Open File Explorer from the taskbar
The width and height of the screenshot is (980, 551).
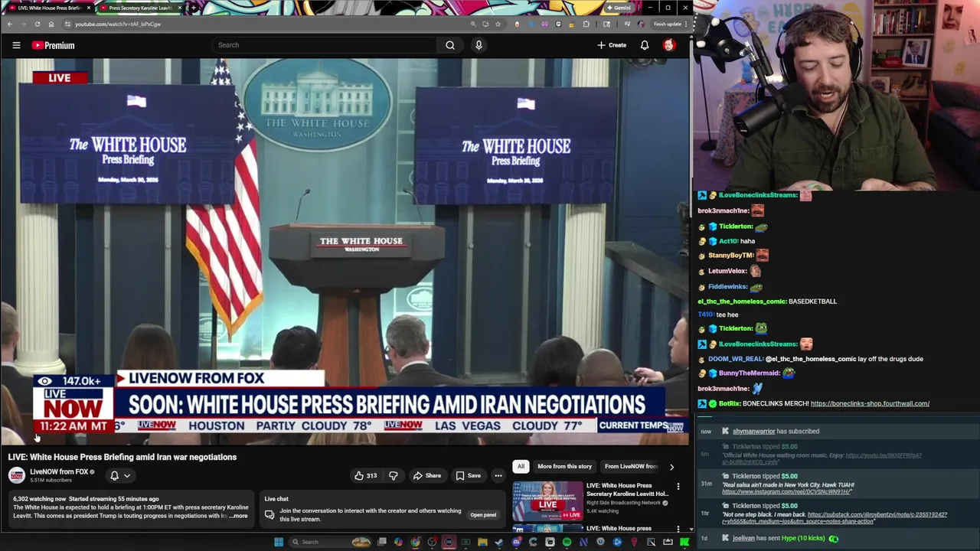(482, 542)
